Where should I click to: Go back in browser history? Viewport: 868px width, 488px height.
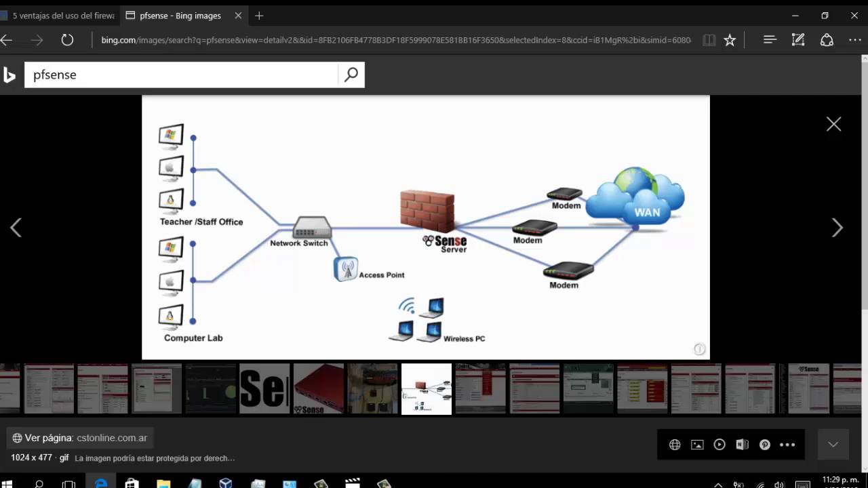click(x=7, y=40)
